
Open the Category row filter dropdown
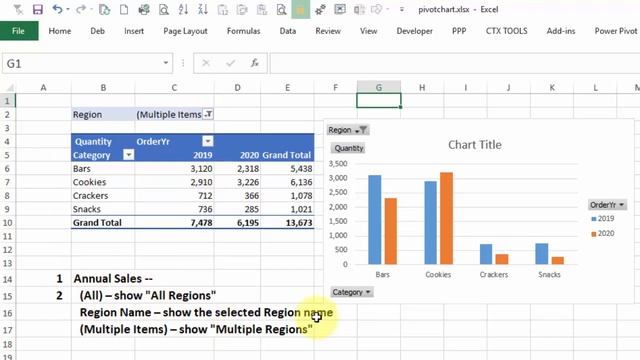pyautogui.click(x=129, y=155)
